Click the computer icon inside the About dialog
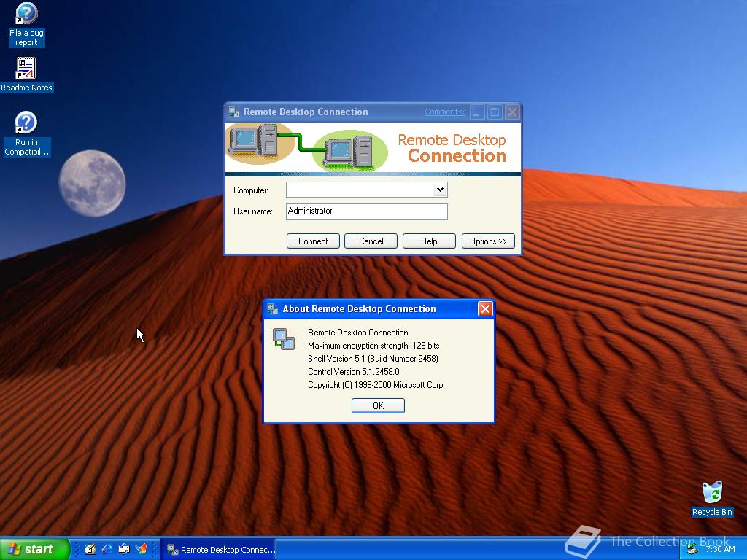This screenshot has height=560, width=747. [284, 339]
